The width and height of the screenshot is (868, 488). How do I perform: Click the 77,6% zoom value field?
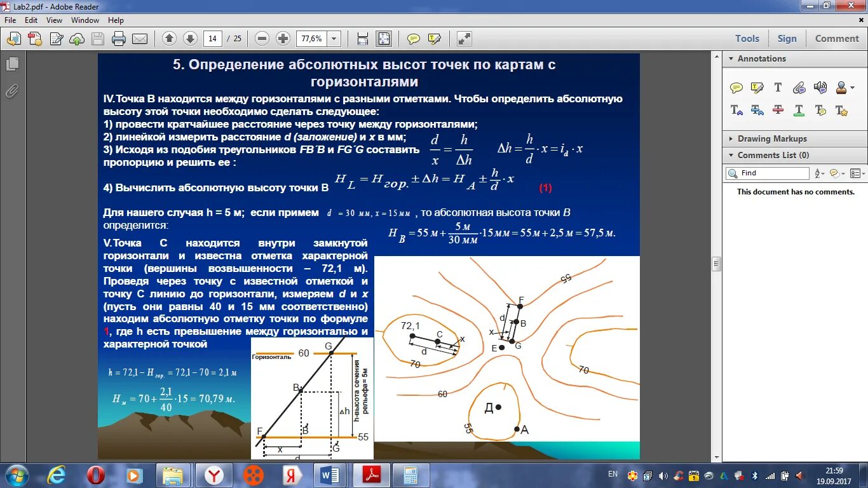pyautogui.click(x=312, y=39)
